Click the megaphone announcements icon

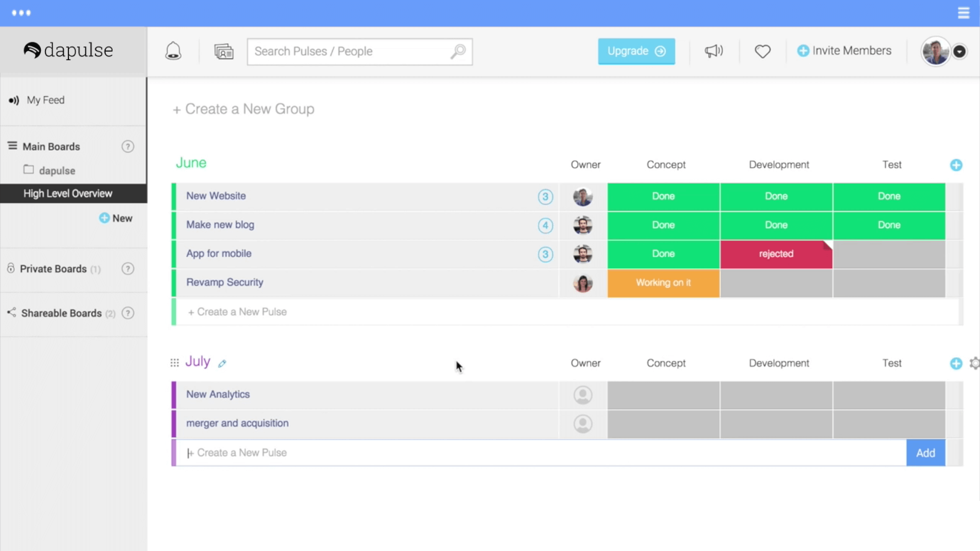714,51
